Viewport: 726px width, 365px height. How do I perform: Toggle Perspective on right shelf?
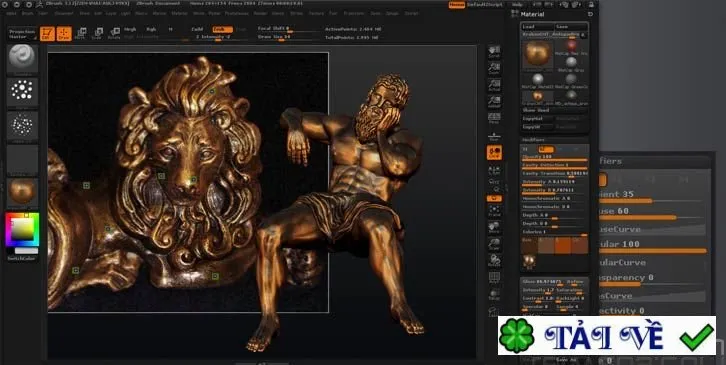coord(494,118)
